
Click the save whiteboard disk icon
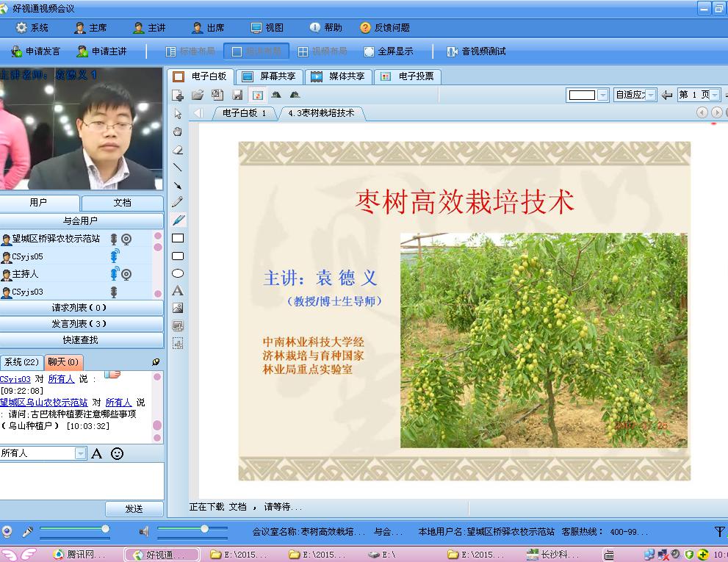(237, 95)
